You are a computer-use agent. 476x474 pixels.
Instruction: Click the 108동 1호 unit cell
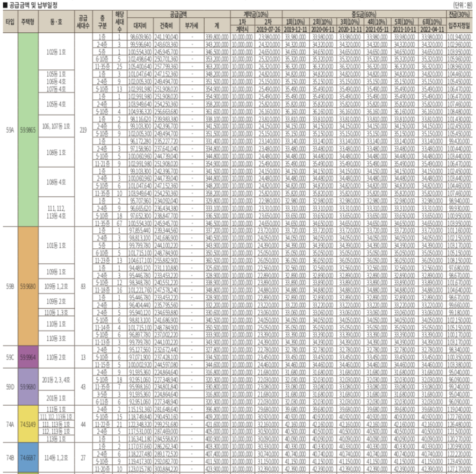click(56, 152)
